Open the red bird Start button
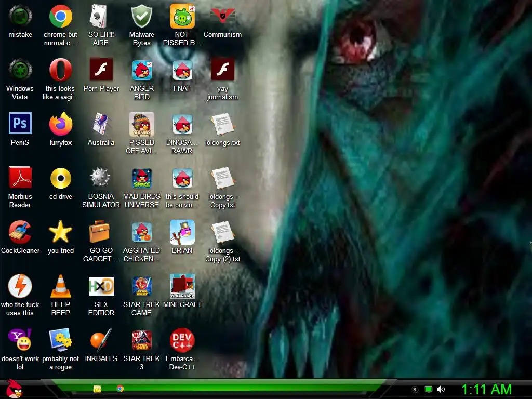 click(15, 389)
